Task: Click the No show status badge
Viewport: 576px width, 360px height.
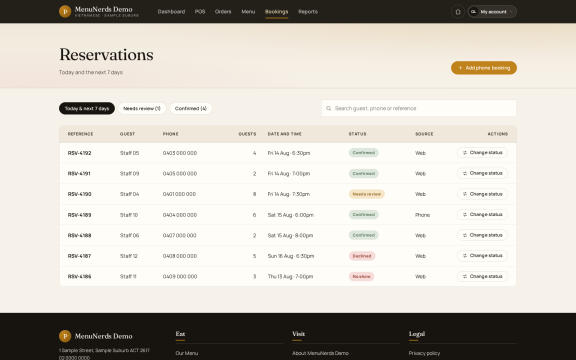Action: click(x=361, y=277)
